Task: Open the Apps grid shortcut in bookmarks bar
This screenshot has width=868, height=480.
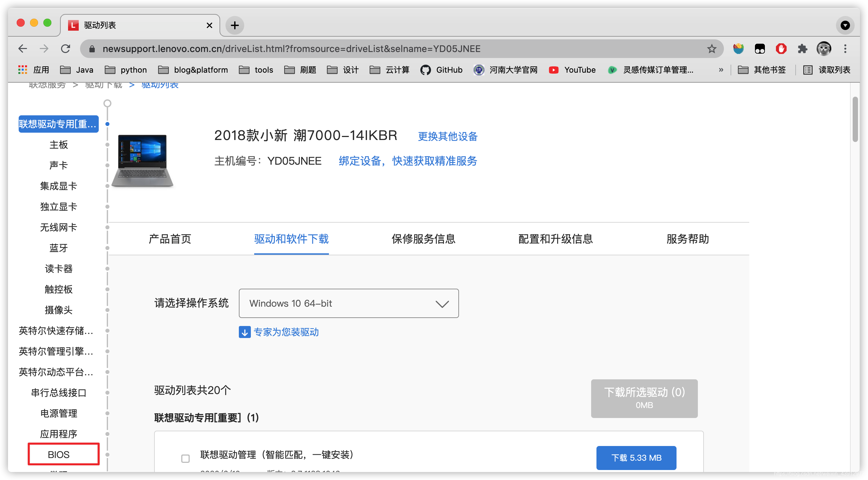Action: tap(23, 70)
